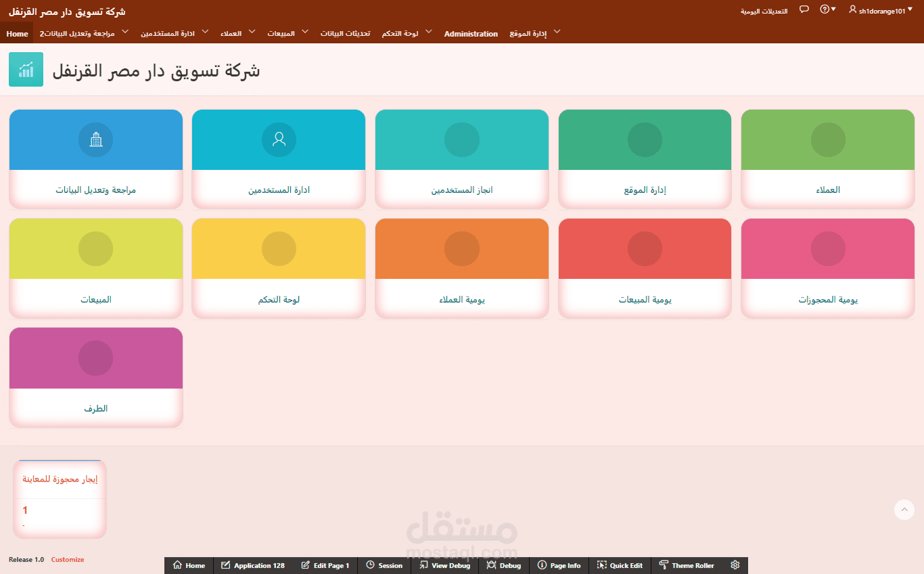This screenshot has height=574, width=924.
Task: Toggle the Debug bug icon button
Action: click(504, 565)
